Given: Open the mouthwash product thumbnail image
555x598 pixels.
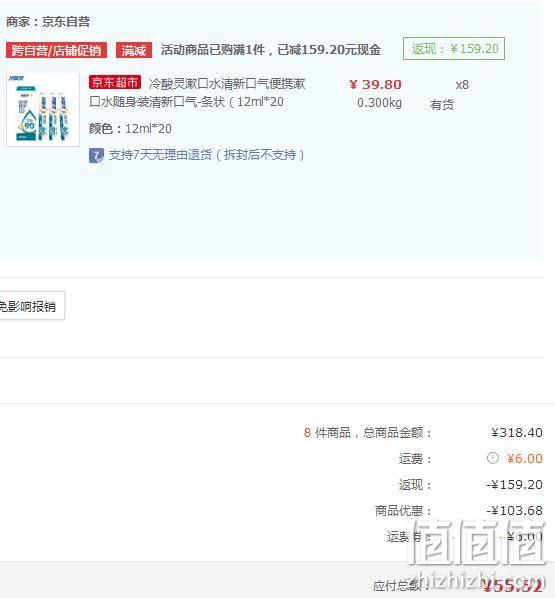Looking at the screenshot, I should pos(43,110).
